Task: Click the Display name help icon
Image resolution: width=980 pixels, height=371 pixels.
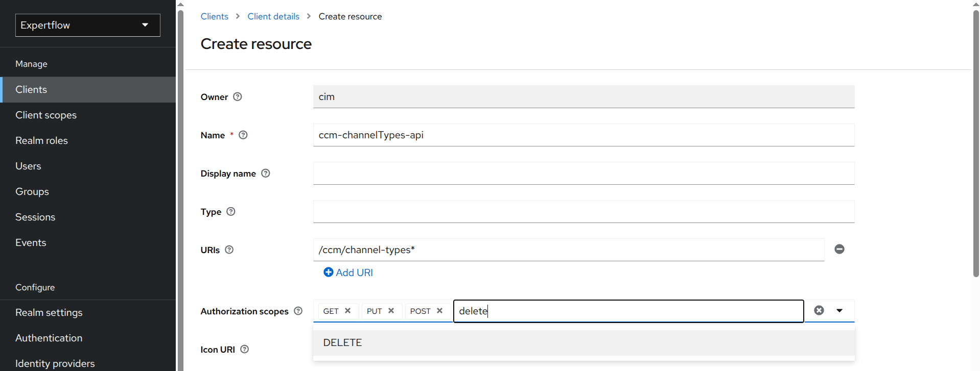Action: pos(266,174)
